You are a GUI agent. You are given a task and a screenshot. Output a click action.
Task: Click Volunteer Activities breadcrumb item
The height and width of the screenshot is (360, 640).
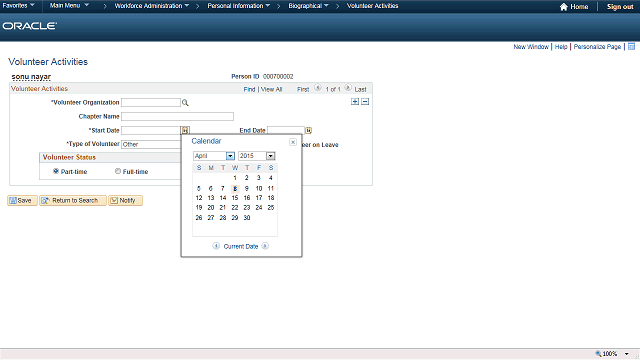tap(372, 6)
